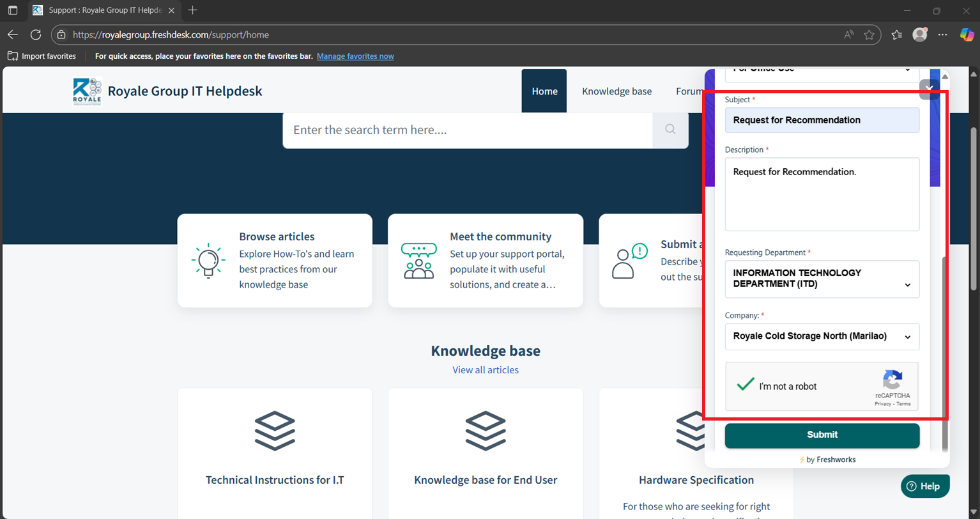Open Technical Instructions for I.T category
The height and width of the screenshot is (519, 980).
pos(275,480)
